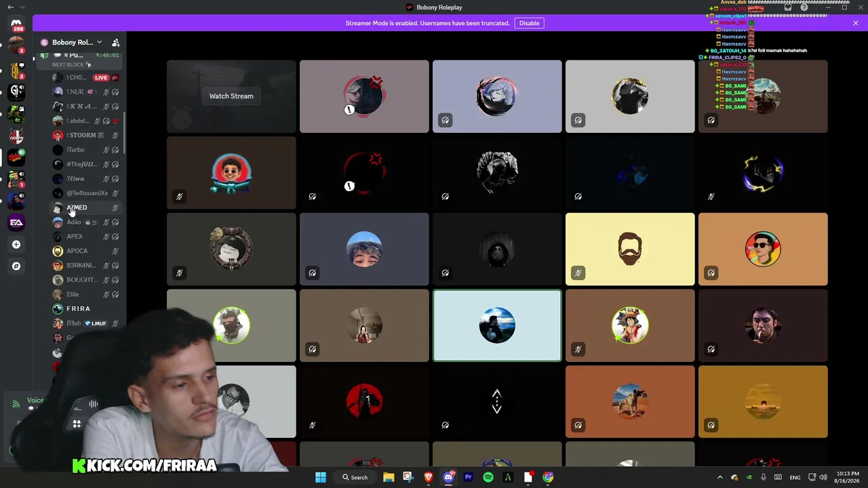This screenshot has width=868, height=488.
Task: Open Adobe Premiere Pro from taskbar
Action: pos(468,477)
